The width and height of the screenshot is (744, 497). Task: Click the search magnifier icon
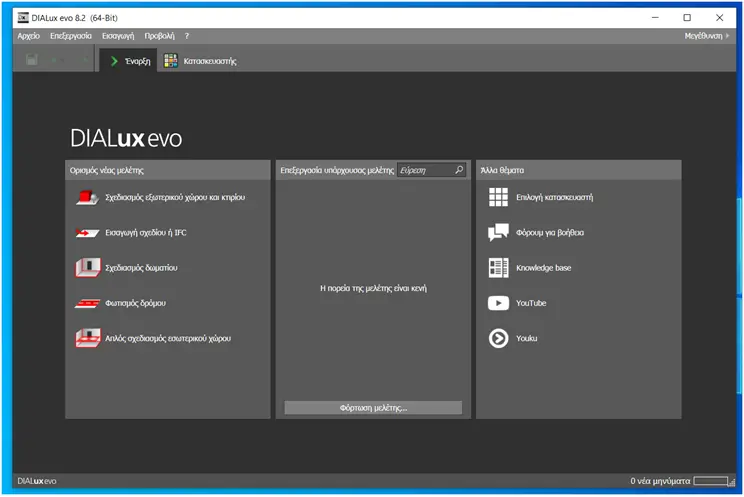point(459,169)
